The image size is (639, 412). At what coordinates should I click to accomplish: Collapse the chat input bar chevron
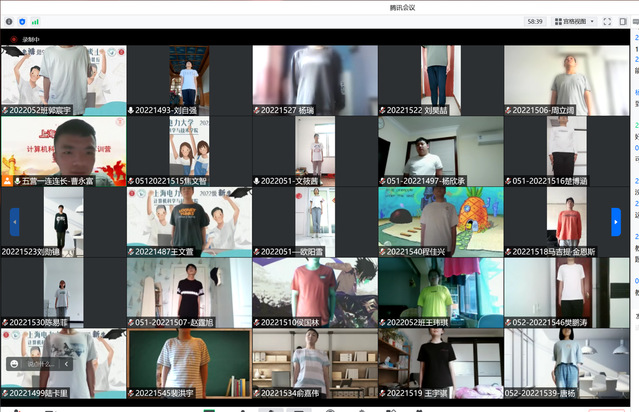click(x=68, y=365)
